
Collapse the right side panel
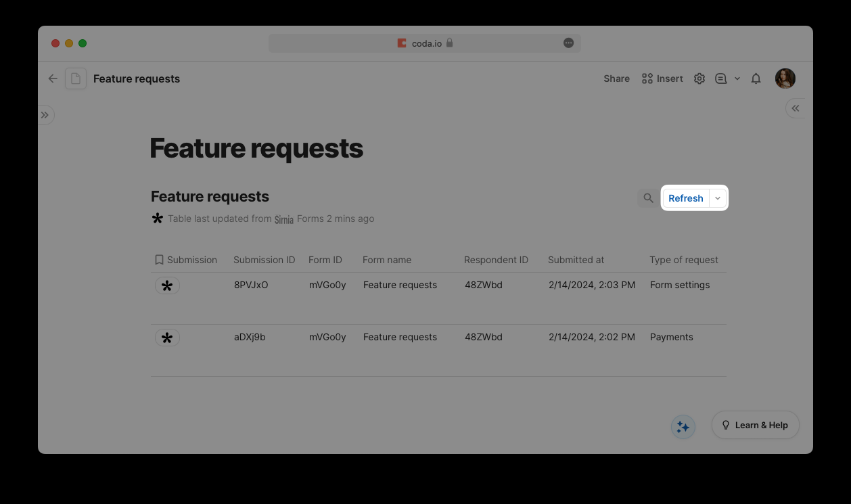pos(796,108)
